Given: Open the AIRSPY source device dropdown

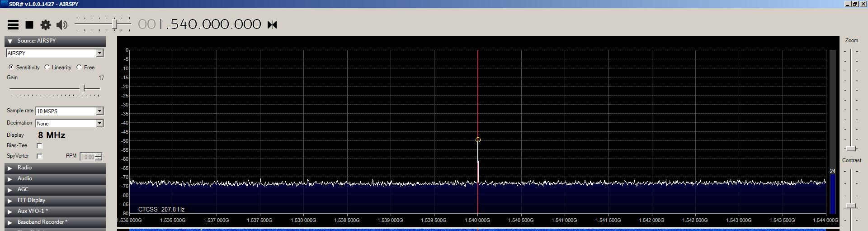Looking at the screenshot, I should tap(100, 53).
